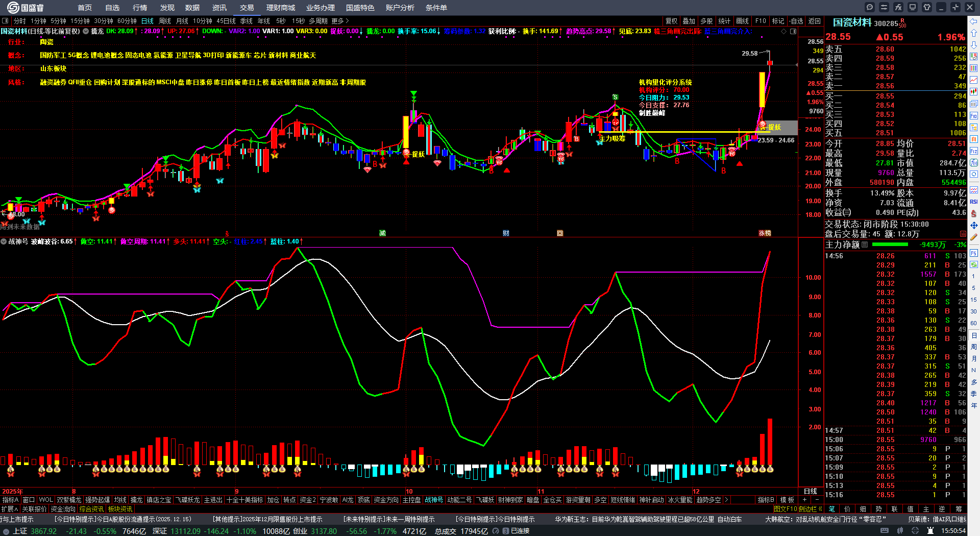Screen dimensions: 980x536
Task: Toggle 多股 multi-stock view
Action: point(706,21)
